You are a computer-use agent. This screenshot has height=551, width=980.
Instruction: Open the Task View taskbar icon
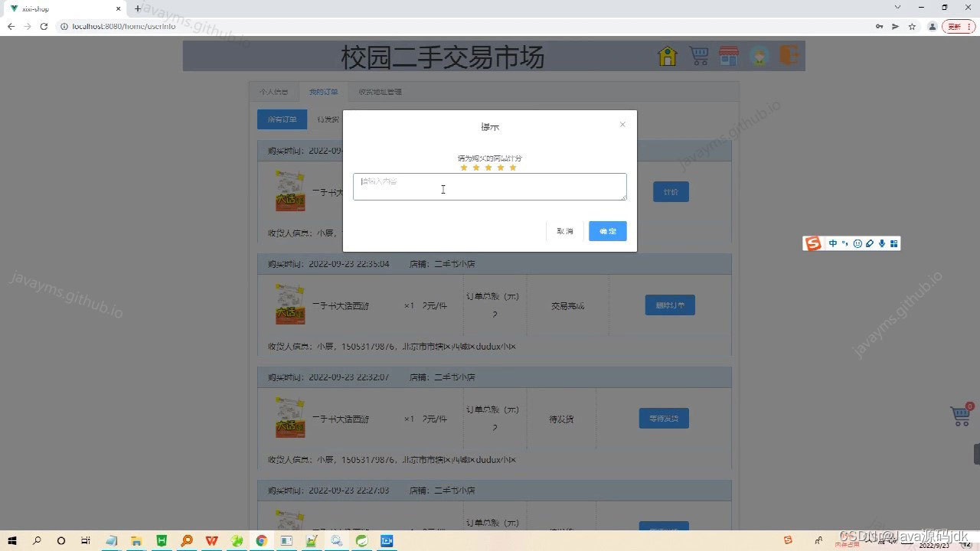tap(86, 540)
